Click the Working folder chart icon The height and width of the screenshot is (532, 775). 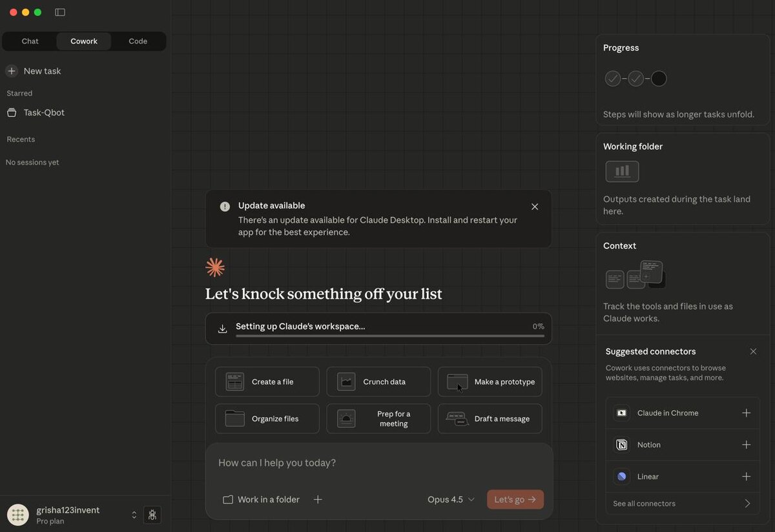pos(622,171)
